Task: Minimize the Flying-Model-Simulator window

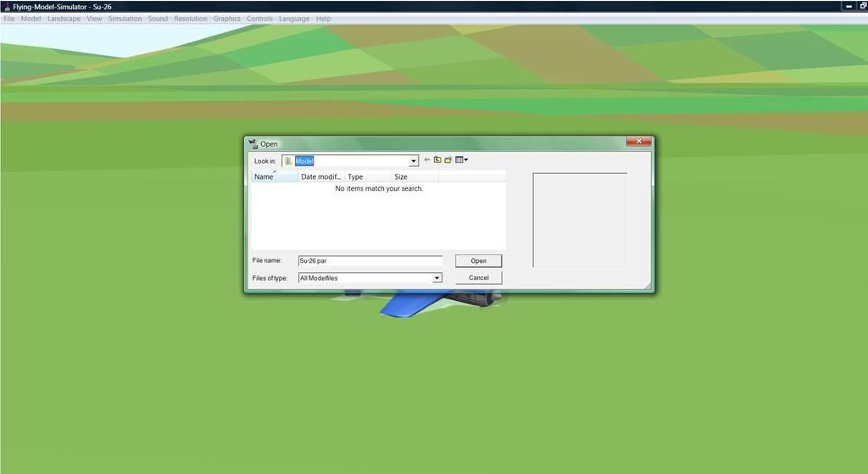Action: point(848,6)
